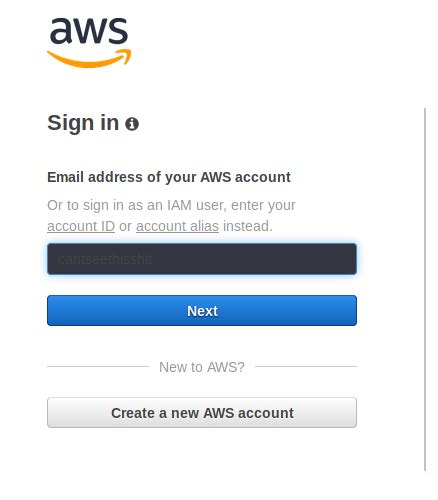Click the IAM user helper text line

pos(171,206)
